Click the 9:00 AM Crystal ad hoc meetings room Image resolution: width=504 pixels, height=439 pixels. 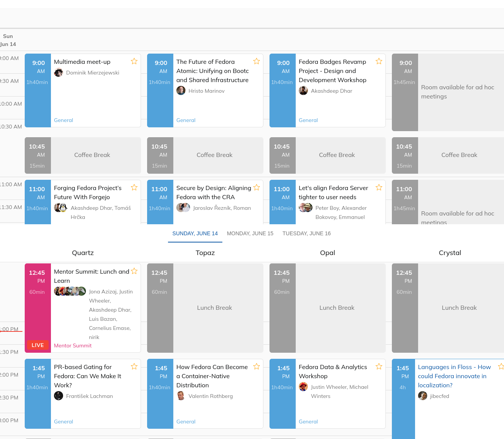click(448, 92)
